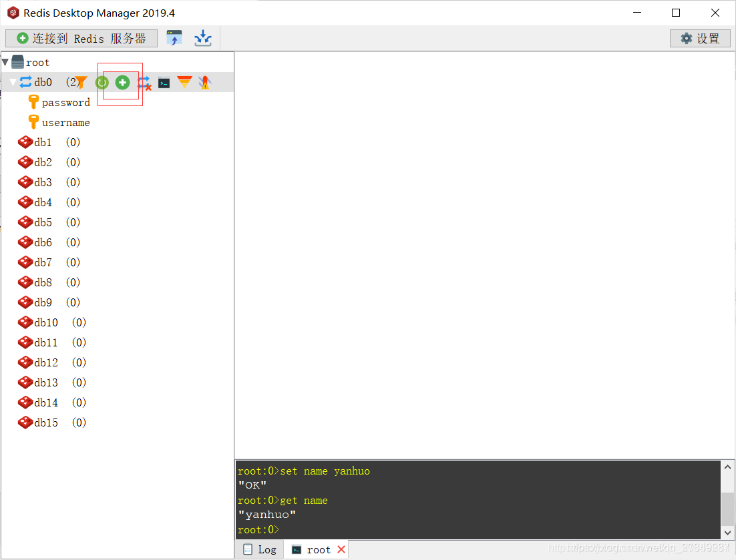Image resolution: width=736 pixels, height=560 pixels.
Task: Click the console scrollbar down arrow
Action: 727,533
